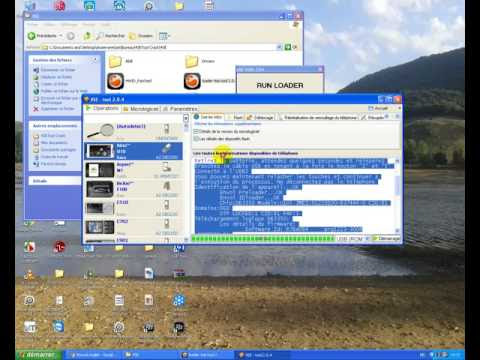The height and width of the screenshot is (360, 480).
Task: Select the Autodetect magnifier entry in phone list
Action: [133, 132]
